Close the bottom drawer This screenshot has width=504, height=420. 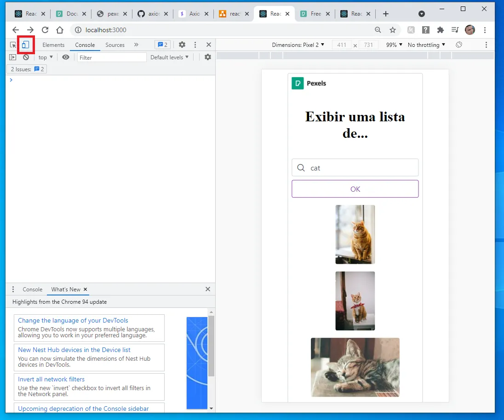coord(208,289)
